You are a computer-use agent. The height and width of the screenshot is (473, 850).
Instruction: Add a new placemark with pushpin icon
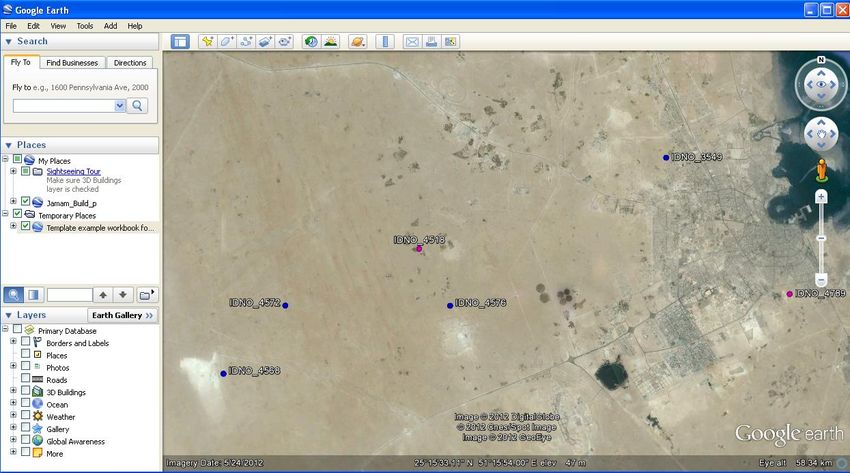coord(207,42)
